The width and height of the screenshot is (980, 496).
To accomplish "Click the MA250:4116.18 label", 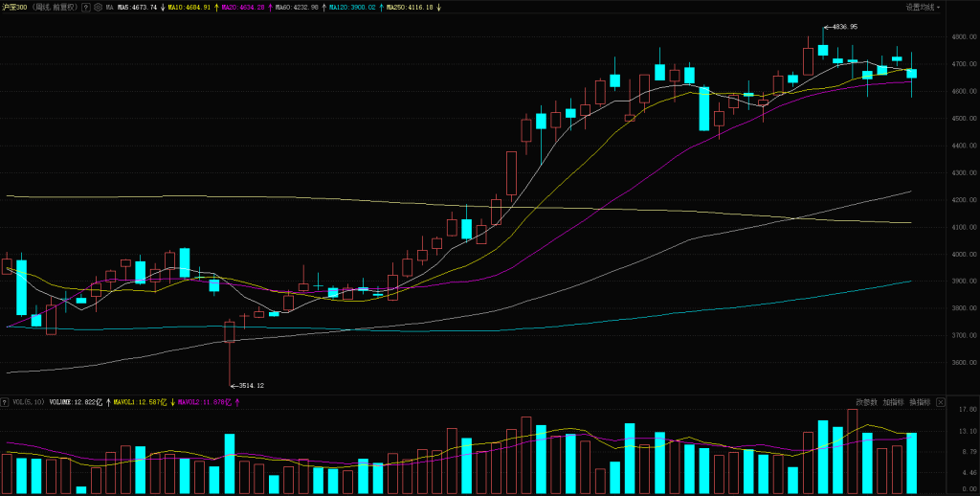I will [x=409, y=7].
